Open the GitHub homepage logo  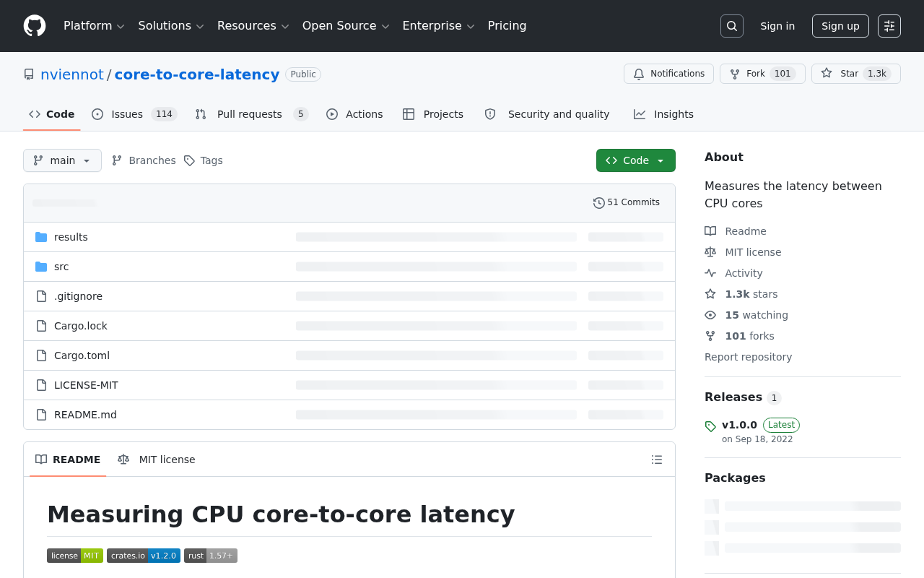35,26
